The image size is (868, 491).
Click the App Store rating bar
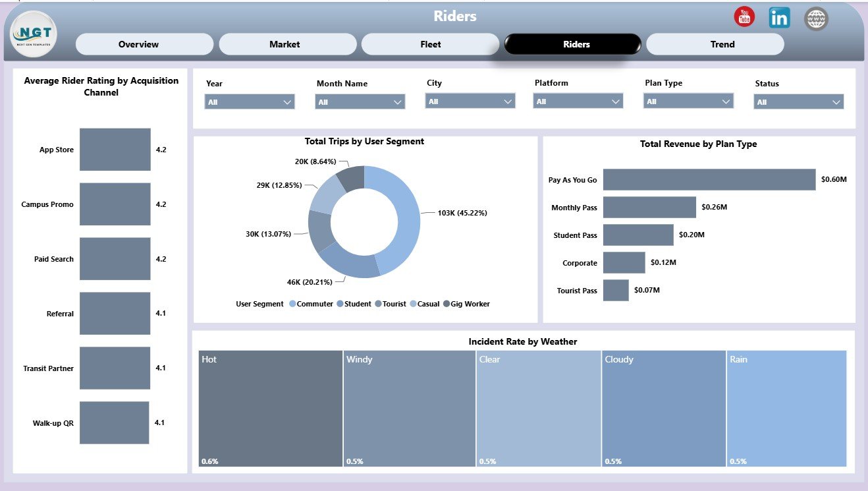point(115,150)
